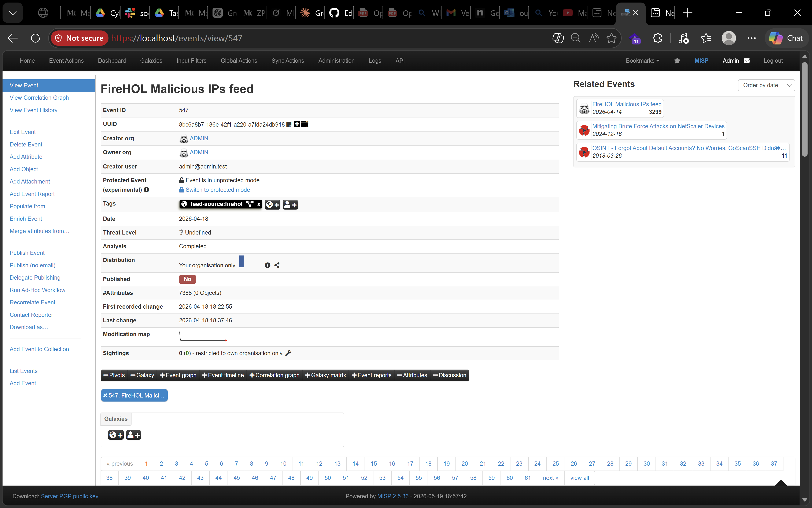812x508 pixels.
Task: Click Edit Event in the sidebar
Action: pyautogui.click(x=22, y=132)
